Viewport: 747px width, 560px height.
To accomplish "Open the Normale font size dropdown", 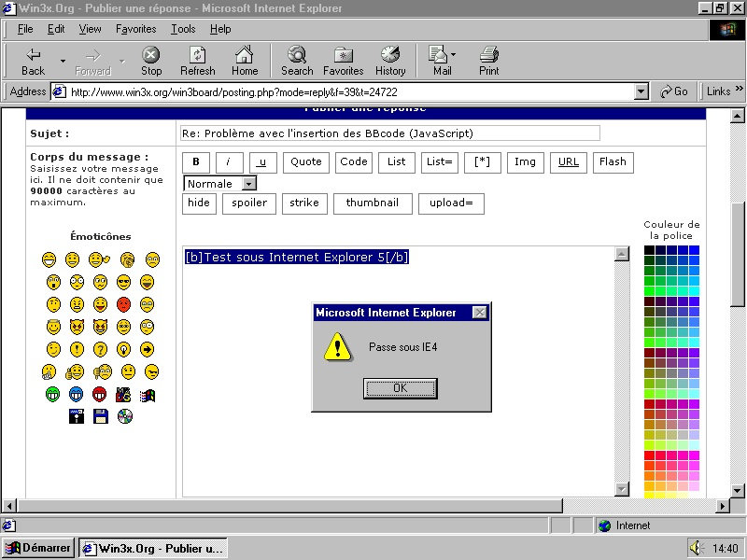I will [x=249, y=184].
